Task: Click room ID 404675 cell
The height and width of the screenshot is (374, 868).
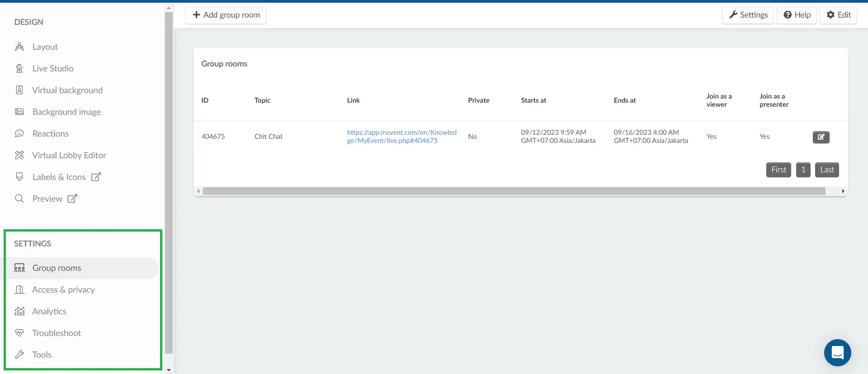Action: 213,137
